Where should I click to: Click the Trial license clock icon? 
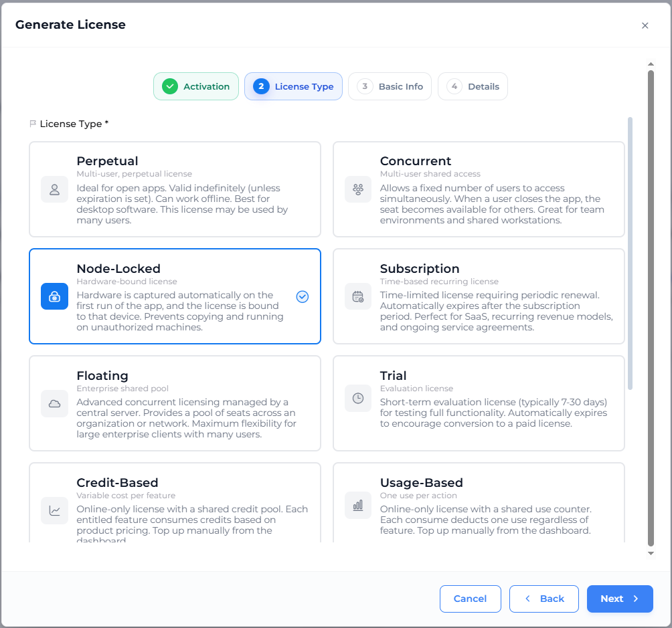[x=358, y=399]
